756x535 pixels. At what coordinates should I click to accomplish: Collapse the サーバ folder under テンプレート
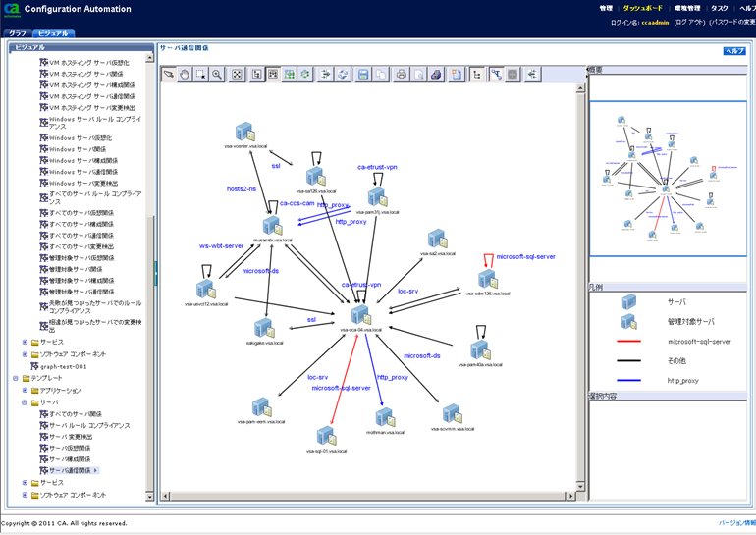pos(25,402)
